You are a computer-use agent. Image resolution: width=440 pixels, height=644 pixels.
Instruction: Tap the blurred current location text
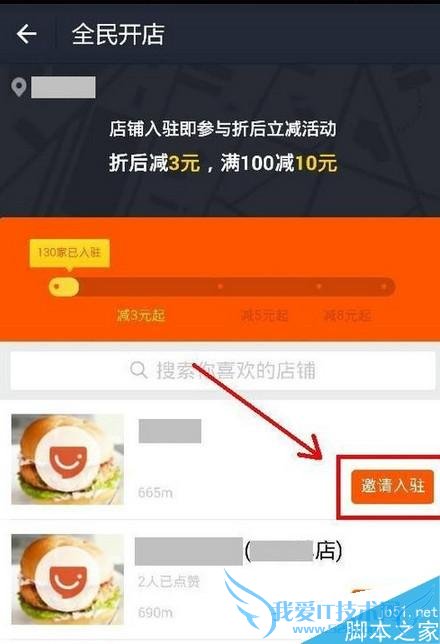point(63,87)
